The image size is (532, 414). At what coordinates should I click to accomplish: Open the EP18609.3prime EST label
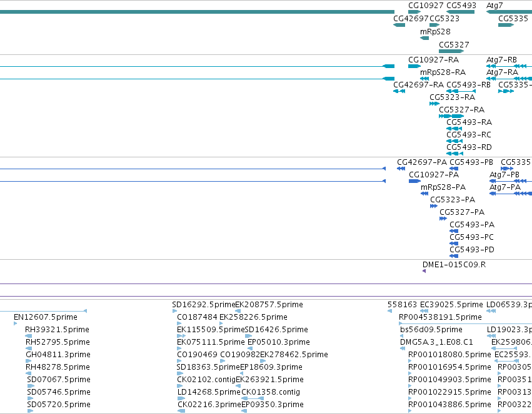(271, 368)
